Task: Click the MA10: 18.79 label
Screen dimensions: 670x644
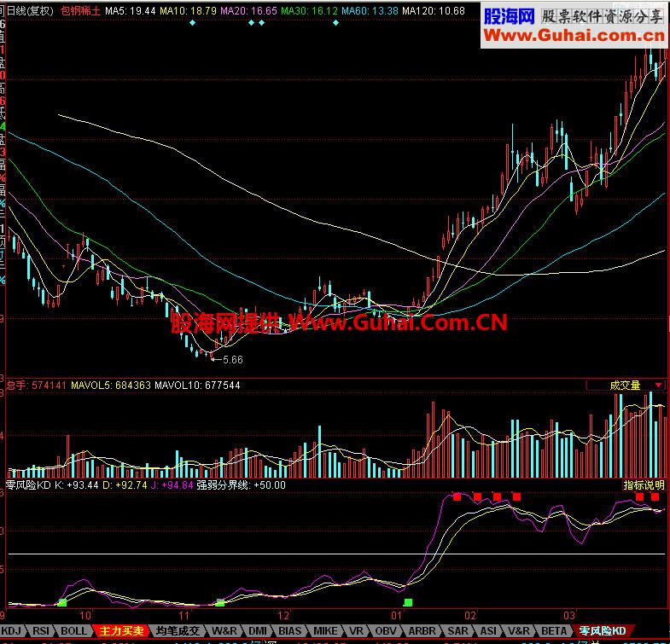Action: point(188,11)
